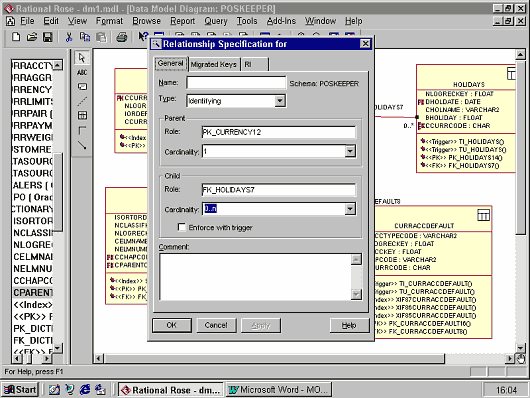Click the Cancel button in dialog
This screenshot has height=398, width=530.
[216, 325]
